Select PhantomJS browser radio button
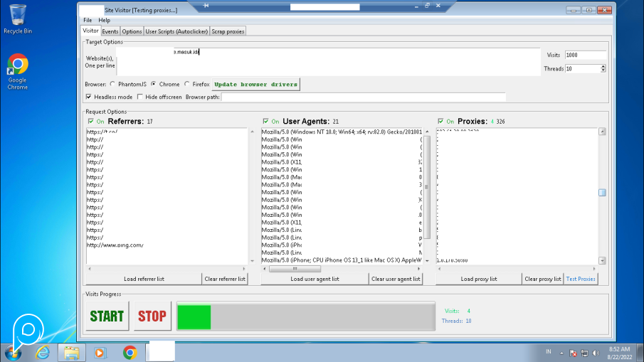Image resolution: width=644 pixels, height=362 pixels. 112,84
